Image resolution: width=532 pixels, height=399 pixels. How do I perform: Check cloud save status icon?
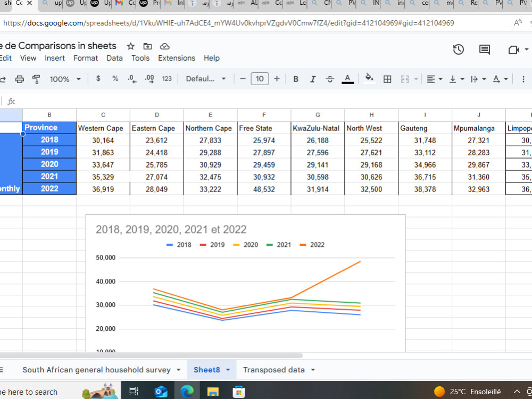pos(164,46)
